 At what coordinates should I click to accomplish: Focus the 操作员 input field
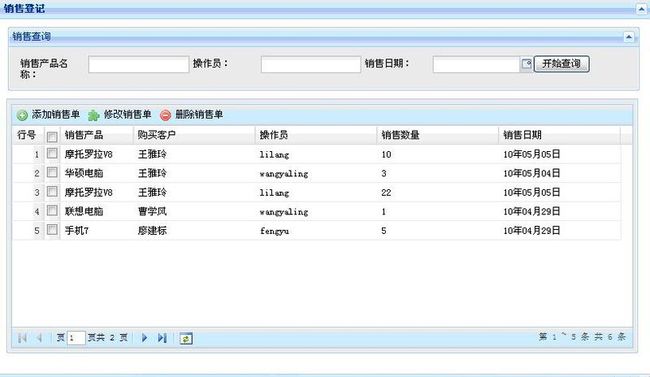coord(310,65)
